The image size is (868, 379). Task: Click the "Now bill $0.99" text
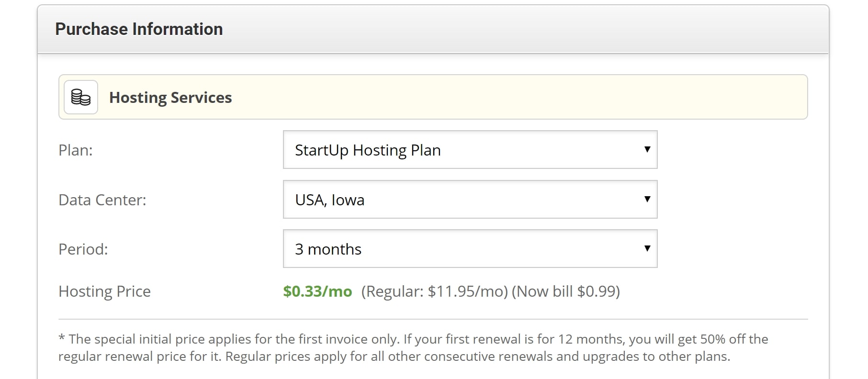tap(566, 291)
